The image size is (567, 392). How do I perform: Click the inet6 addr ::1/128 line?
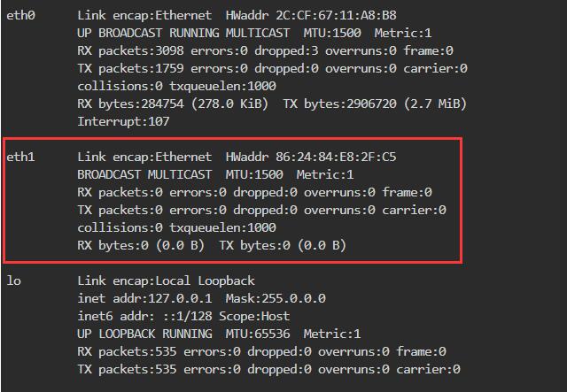tap(183, 316)
